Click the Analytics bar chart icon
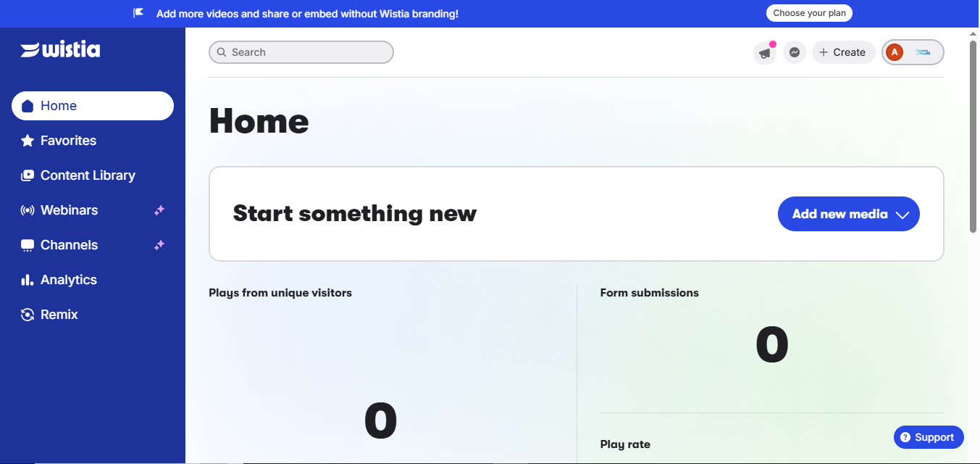The image size is (980, 464). (28, 280)
